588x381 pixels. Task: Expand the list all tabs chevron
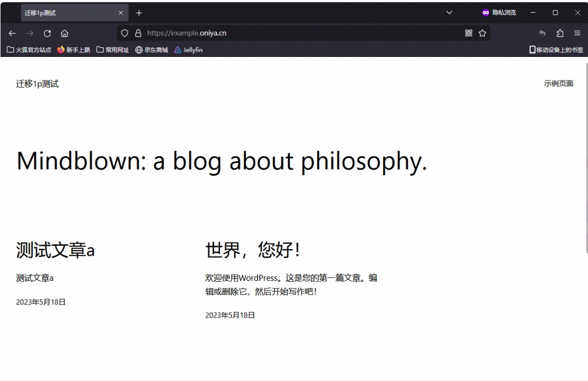click(x=449, y=13)
